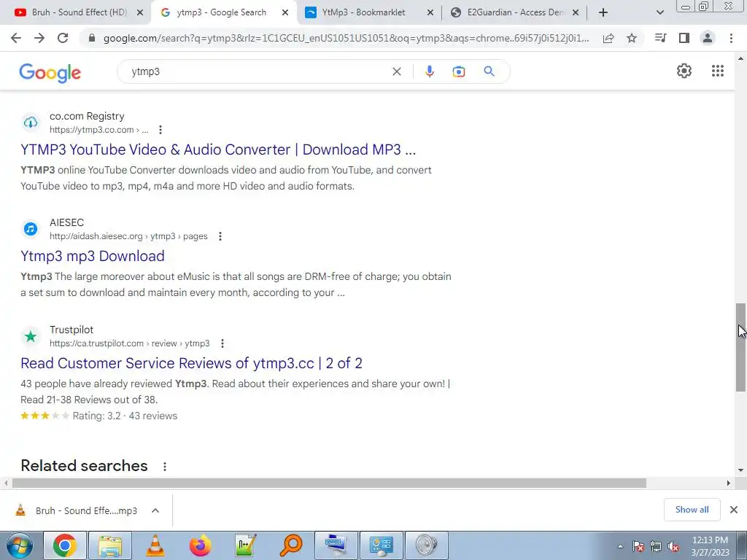
Task: Share this page from the address bar
Action: click(608, 38)
